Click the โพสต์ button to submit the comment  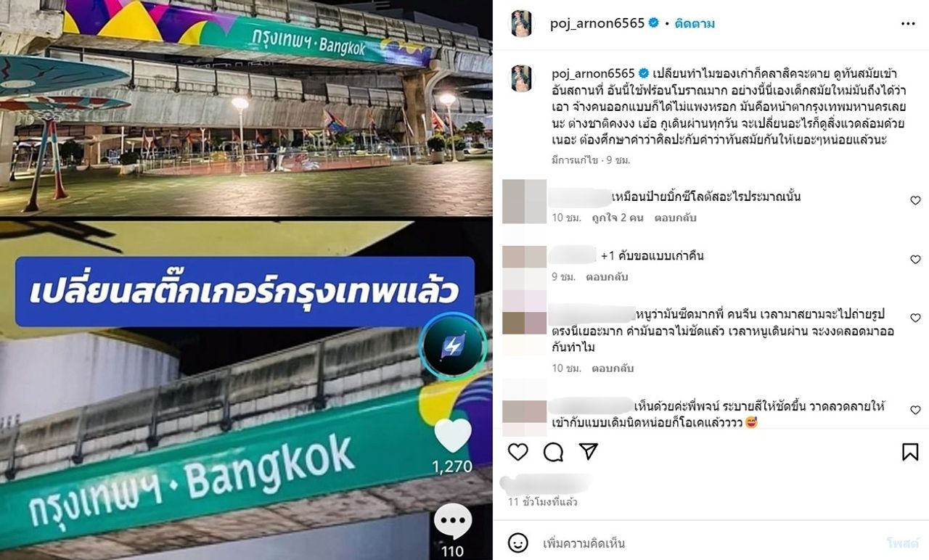click(902, 543)
